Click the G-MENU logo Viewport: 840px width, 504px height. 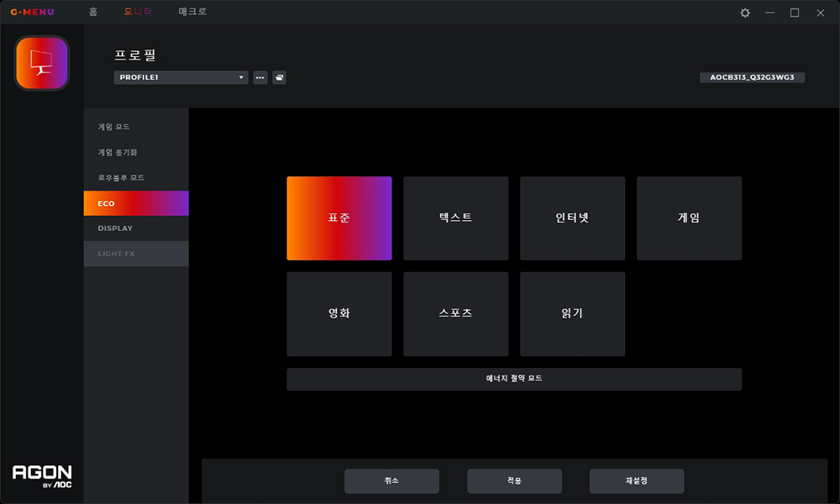[x=32, y=12]
